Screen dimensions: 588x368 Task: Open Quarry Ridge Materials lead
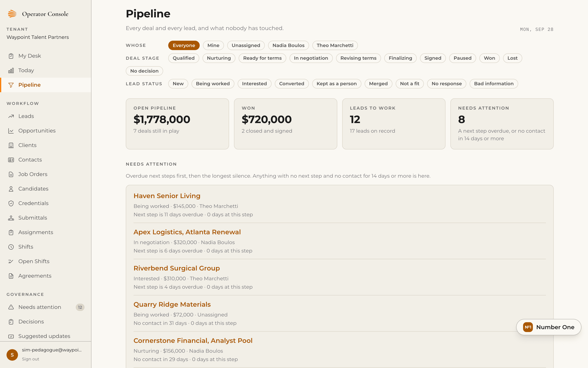pyautogui.click(x=172, y=304)
